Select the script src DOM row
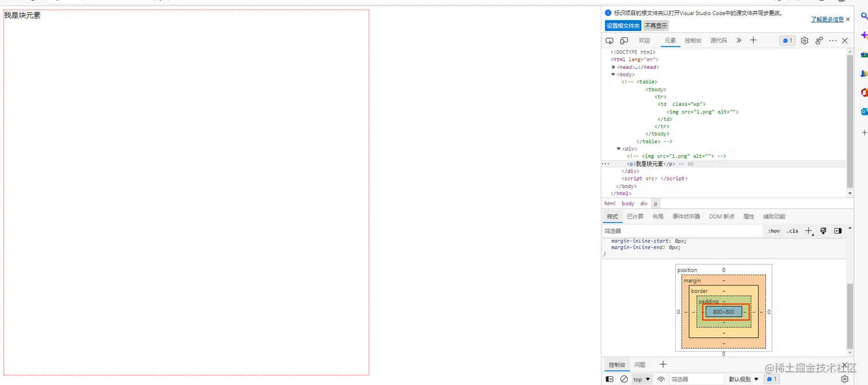Viewport: 868px width, 385px height. point(654,179)
